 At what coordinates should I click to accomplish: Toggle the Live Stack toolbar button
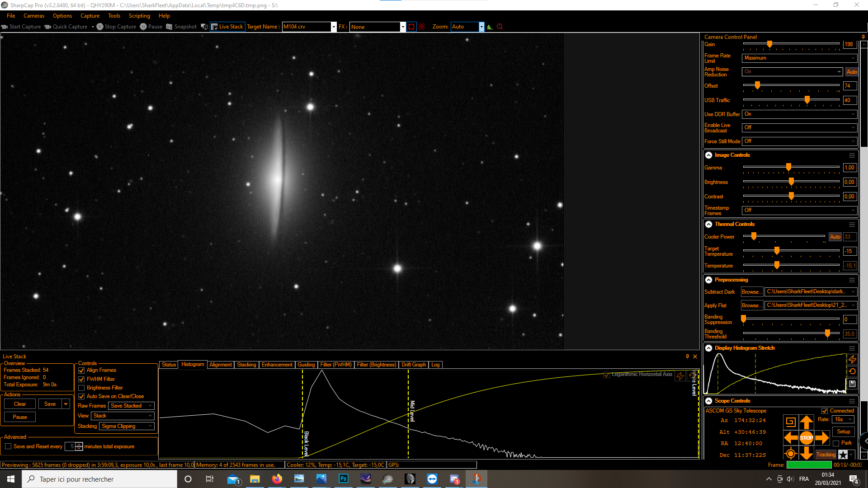(227, 27)
